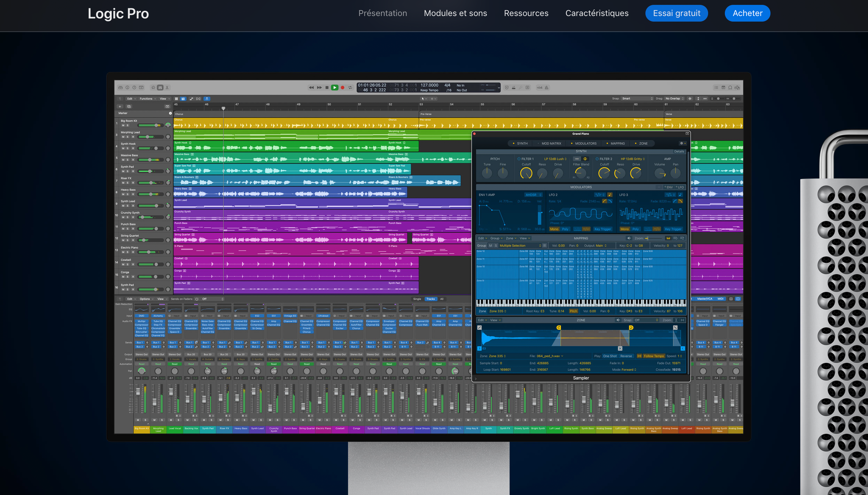The image size is (868, 495).
Task: Record-enable the Synth Hook track
Action: [133, 148]
